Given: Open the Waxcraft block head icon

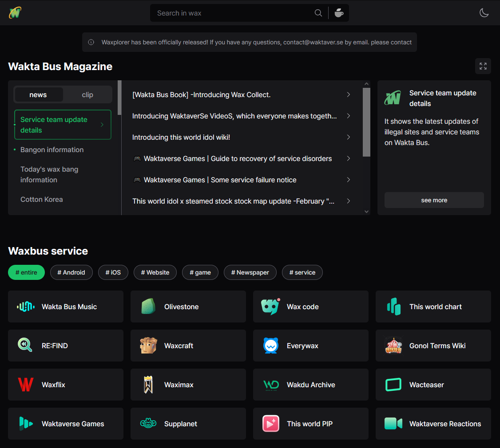Looking at the screenshot, I should click(x=148, y=346).
